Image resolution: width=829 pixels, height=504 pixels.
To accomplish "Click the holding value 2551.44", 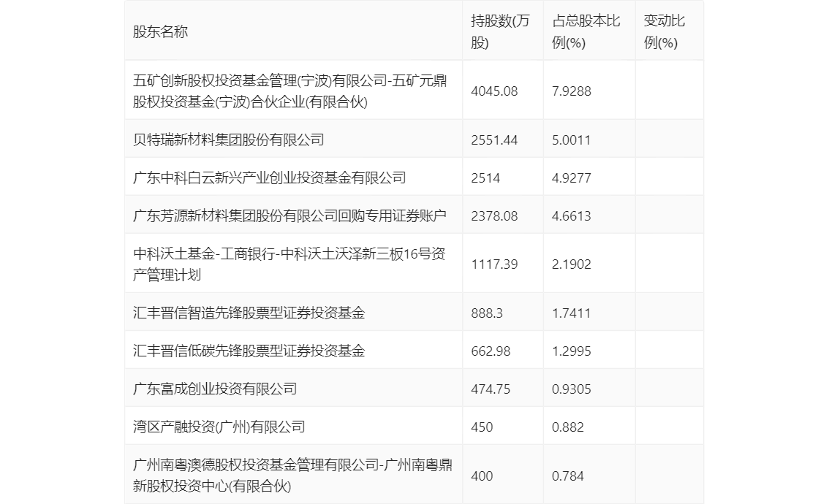I will tap(494, 140).
